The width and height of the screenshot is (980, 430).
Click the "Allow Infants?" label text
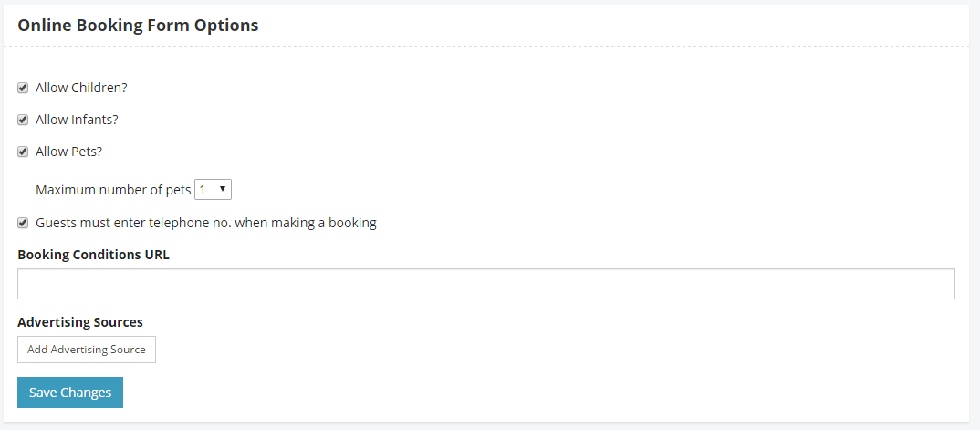point(77,120)
